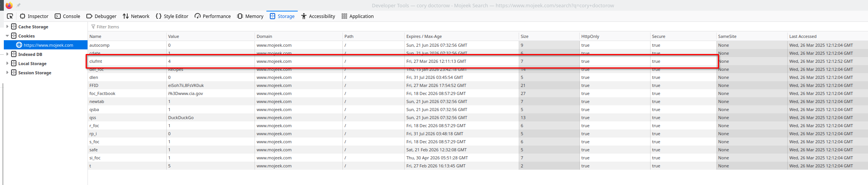Select the t cookie row
868x185 pixels.
tap(478, 165)
